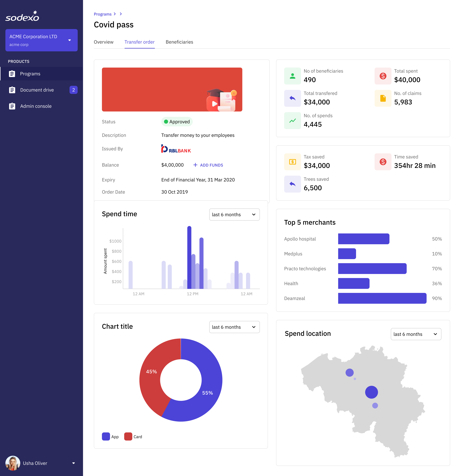Screen dimensions: 461x476
Task: Click the Trees saved arrow icon
Action: (x=292, y=184)
